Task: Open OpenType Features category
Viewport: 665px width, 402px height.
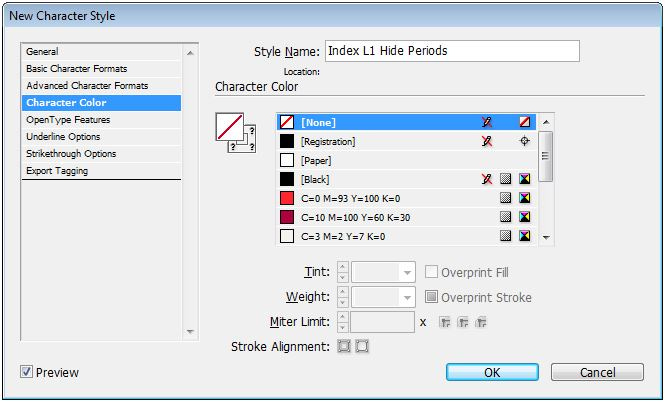Action: pos(101,120)
